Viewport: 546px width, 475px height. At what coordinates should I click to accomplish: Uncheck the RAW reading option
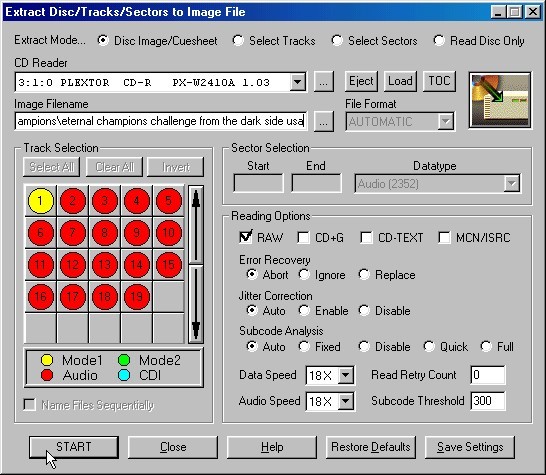point(246,237)
